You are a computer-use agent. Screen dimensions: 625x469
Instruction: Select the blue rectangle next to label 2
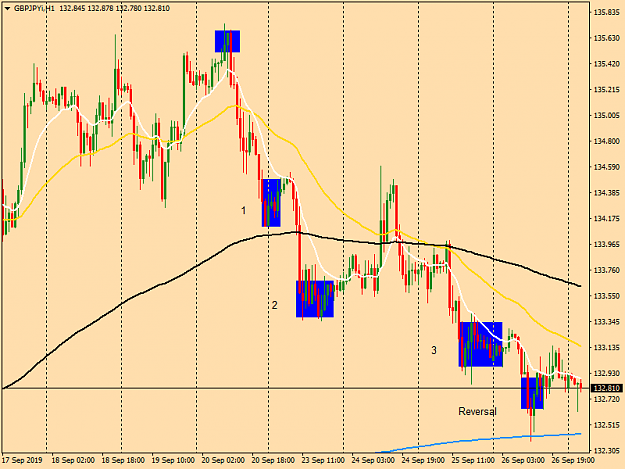(315, 299)
